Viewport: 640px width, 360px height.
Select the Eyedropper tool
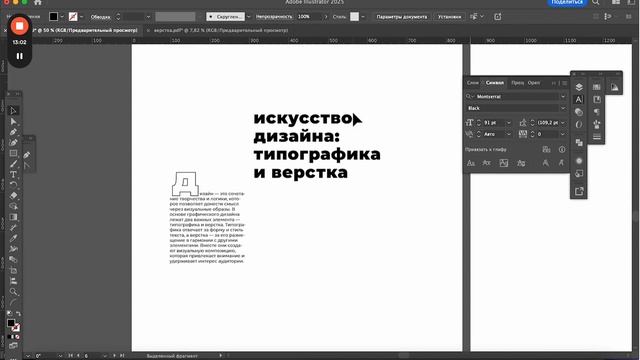[x=13, y=238]
